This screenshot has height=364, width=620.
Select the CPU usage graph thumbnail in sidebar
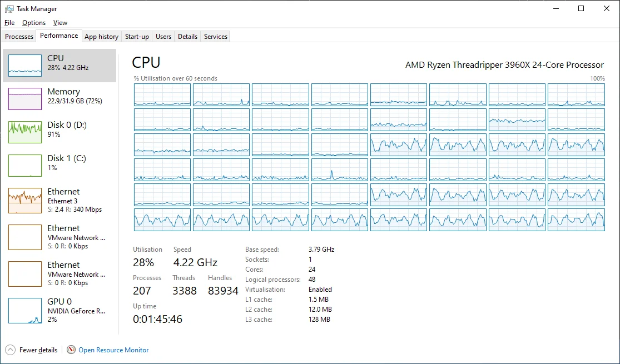(25, 66)
